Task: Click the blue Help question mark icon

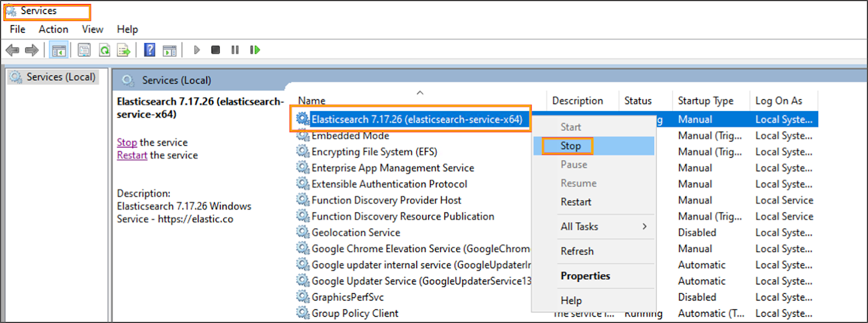Action: pyautogui.click(x=150, y=50)
